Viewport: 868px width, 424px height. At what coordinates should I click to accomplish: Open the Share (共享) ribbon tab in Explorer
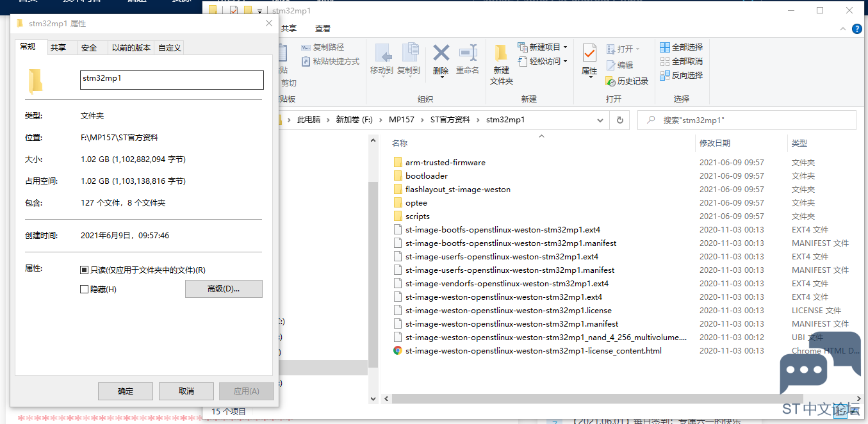(x=289, y=29)
